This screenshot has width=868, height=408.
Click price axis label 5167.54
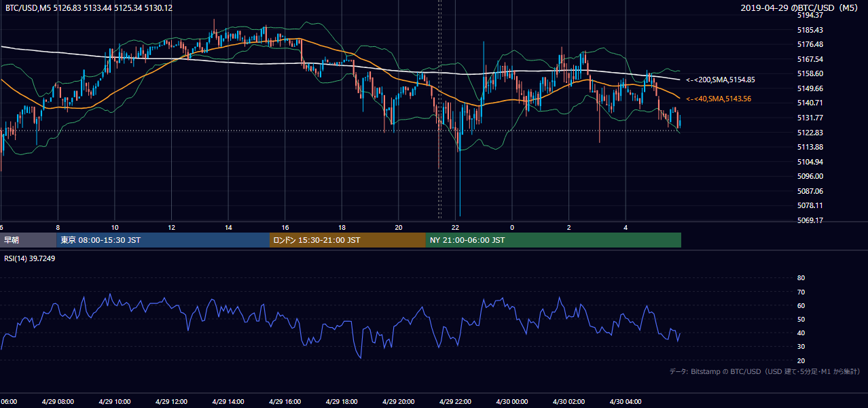(x=810, y=59)
